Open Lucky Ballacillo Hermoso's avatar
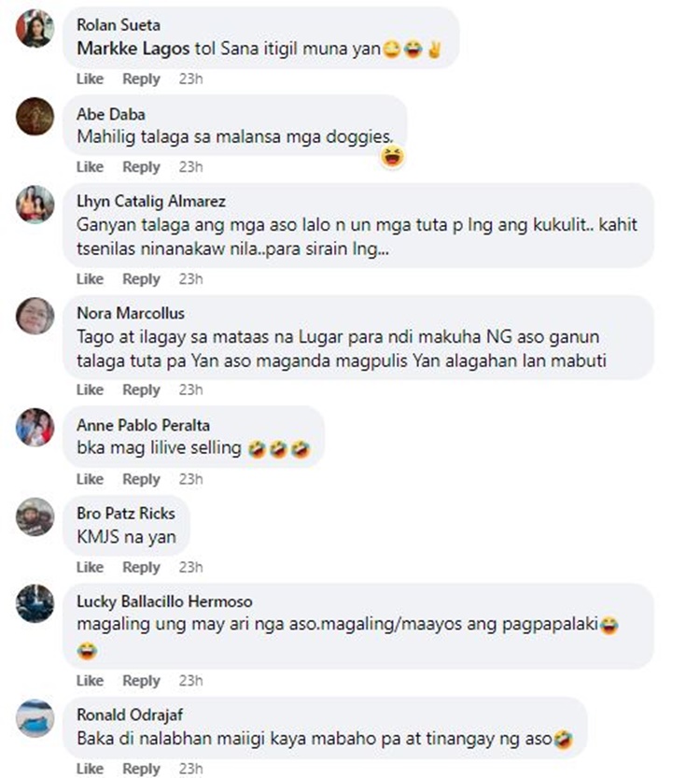 (x=35, y=604)
